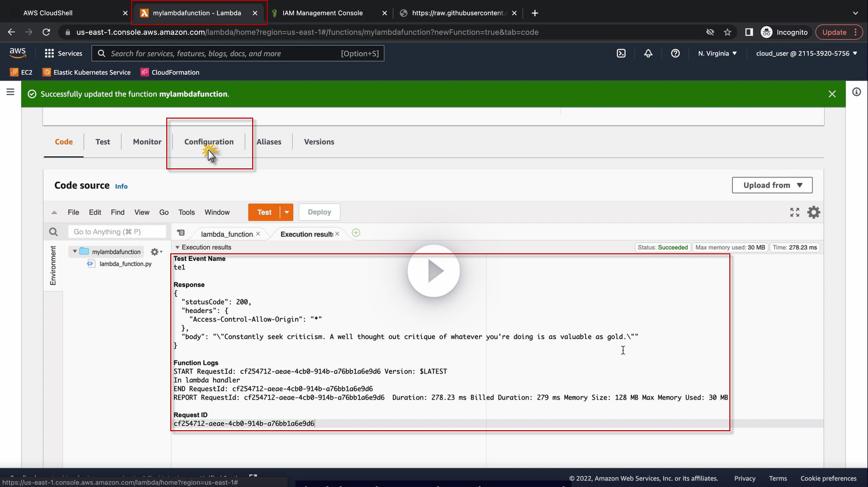Open the Services grid menu
Viewport: 868px width, 487px height.
(63, 53)
